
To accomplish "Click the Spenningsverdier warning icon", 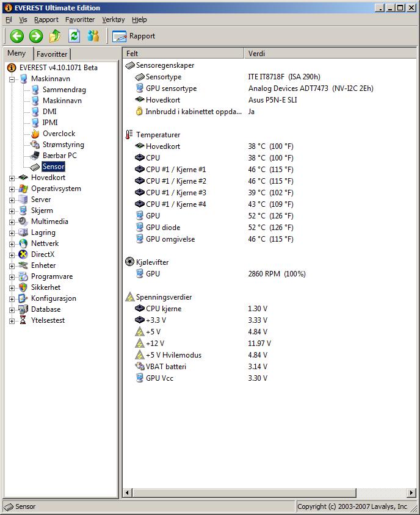I will [130, 297].
